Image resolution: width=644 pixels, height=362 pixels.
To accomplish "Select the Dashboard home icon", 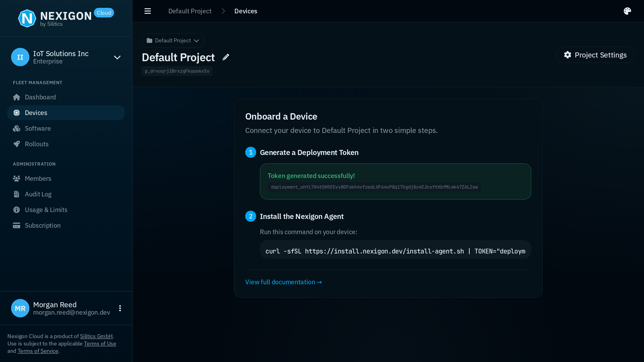I will click(x=17, y=97).
